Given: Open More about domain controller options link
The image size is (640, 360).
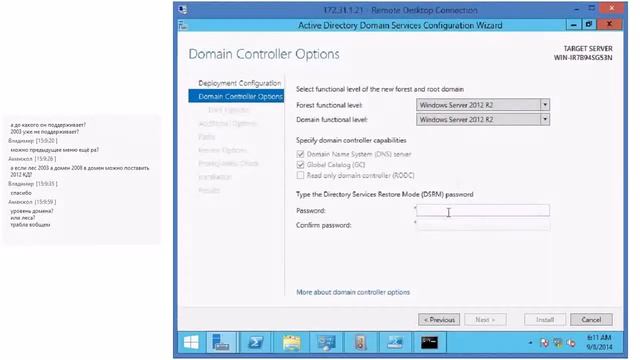Looking at the screenshot, I should (353, 292).
